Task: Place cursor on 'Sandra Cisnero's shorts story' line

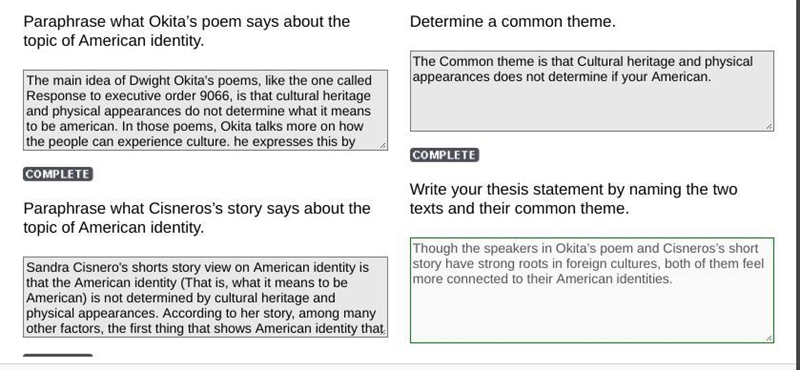Action: click(x=197, y=267)
